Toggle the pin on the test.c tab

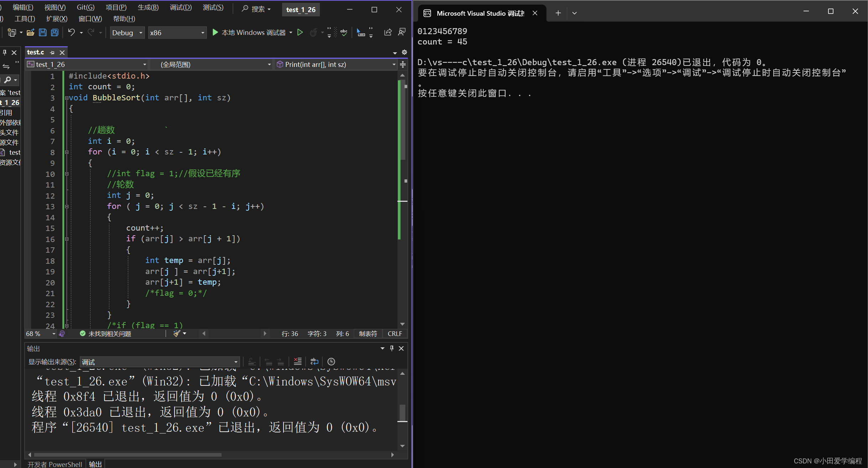click(x=52, y=53)
